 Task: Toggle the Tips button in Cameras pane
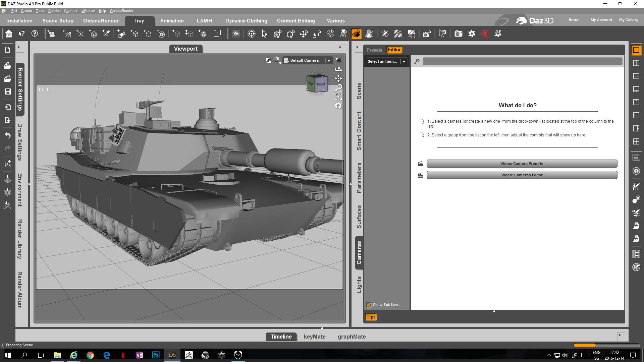(371, 317)
